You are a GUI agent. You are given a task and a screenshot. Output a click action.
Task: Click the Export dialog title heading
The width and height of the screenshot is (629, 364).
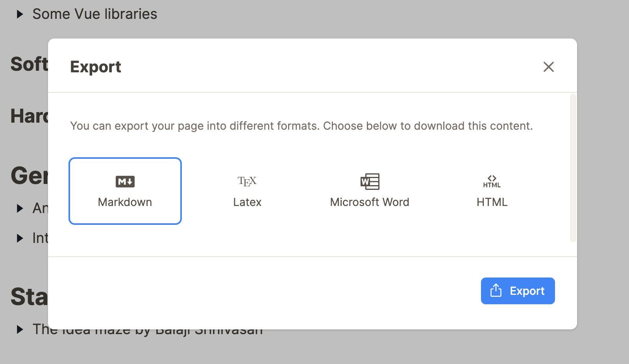pyautogui.click(x=96, y=67)
